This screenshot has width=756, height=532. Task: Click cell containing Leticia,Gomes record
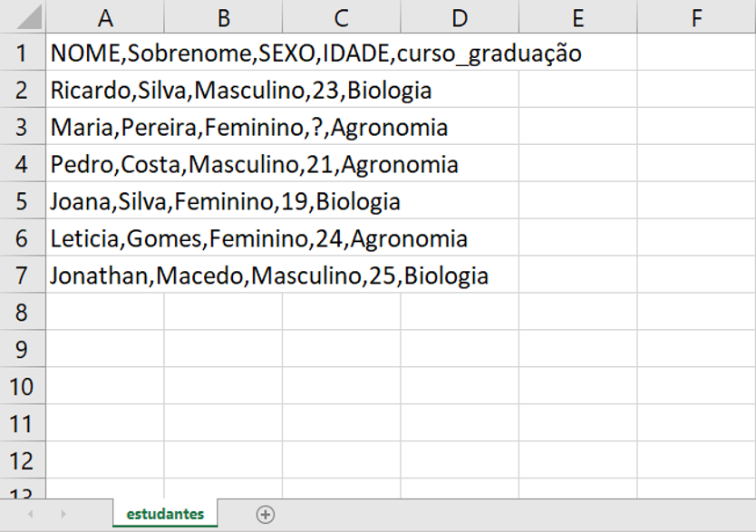click(x=105, y=237)
